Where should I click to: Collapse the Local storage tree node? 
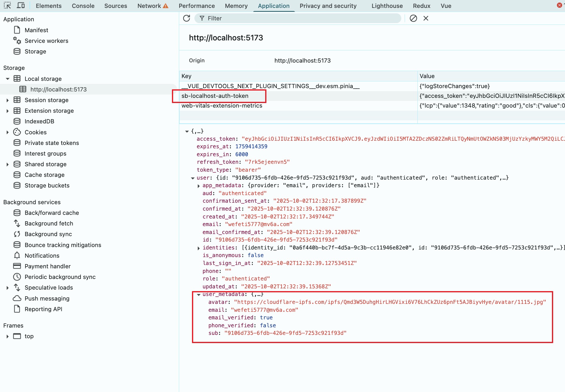click(x=8, y=79)
